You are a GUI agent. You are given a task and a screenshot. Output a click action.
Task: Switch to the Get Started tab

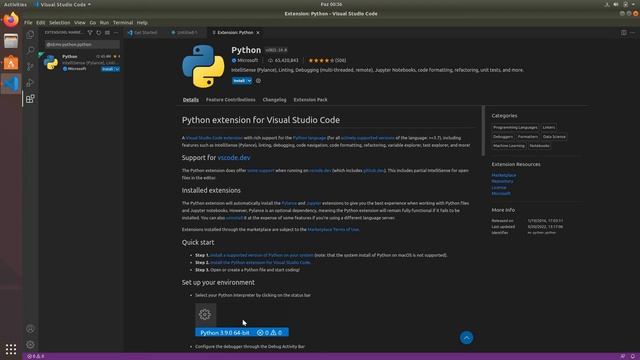145,33
